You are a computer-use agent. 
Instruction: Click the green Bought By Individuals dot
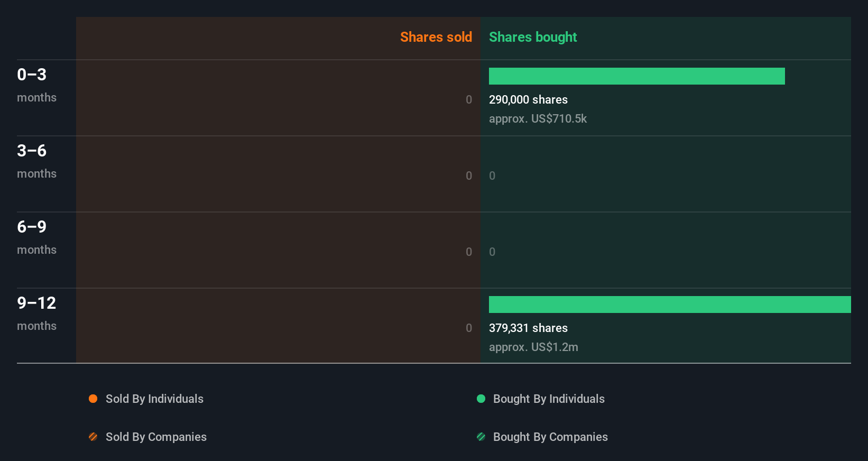coord(481,399)
